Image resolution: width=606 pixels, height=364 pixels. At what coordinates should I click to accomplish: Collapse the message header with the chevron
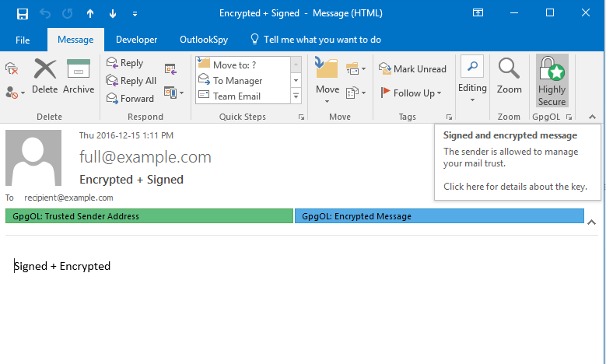point(594,222)
